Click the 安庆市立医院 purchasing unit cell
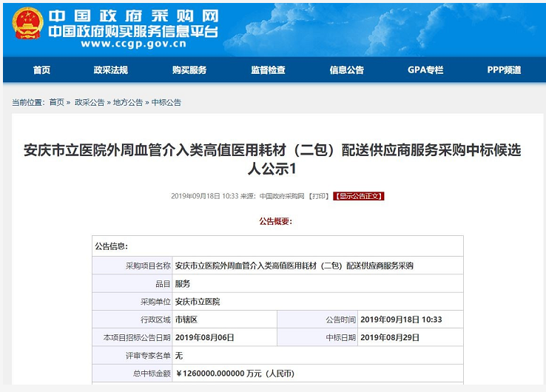Viewport: 546px width, 392px height. point(198,302)
